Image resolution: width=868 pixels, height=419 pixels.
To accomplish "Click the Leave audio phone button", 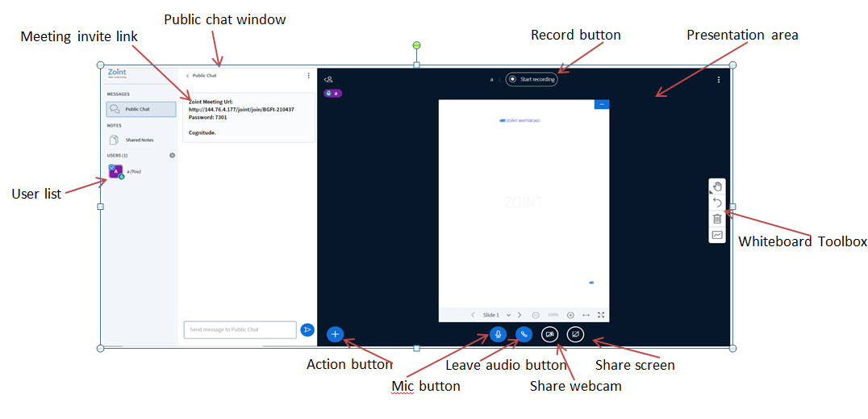I will [524, 334].
